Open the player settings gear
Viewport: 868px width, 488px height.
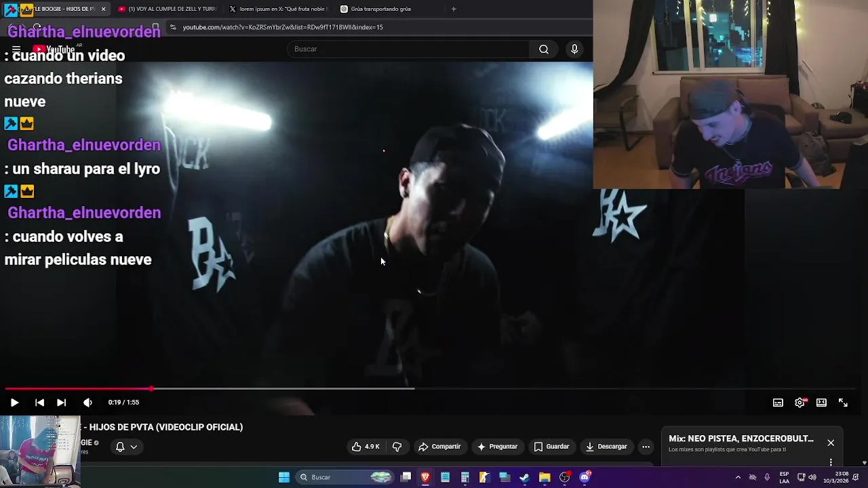click(800, 403)
